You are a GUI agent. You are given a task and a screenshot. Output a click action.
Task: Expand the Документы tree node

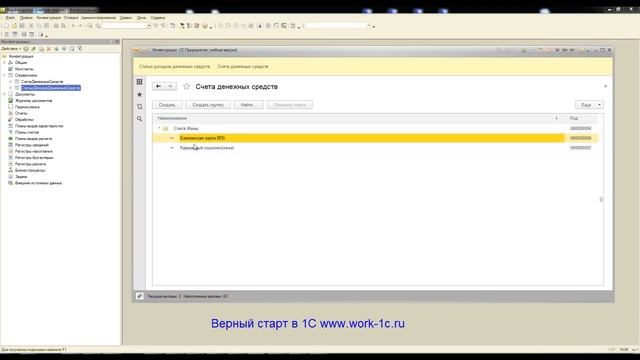(4, 94)
